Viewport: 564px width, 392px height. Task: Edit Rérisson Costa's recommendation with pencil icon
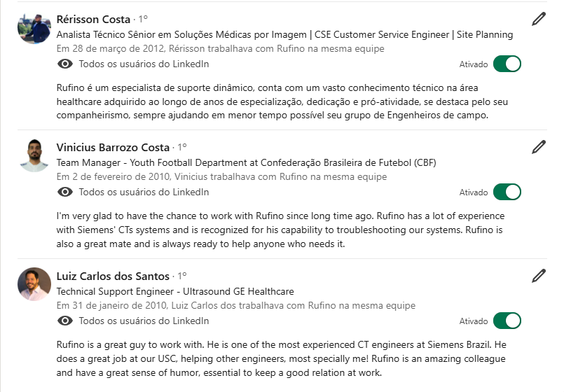(x=538, y=19)
